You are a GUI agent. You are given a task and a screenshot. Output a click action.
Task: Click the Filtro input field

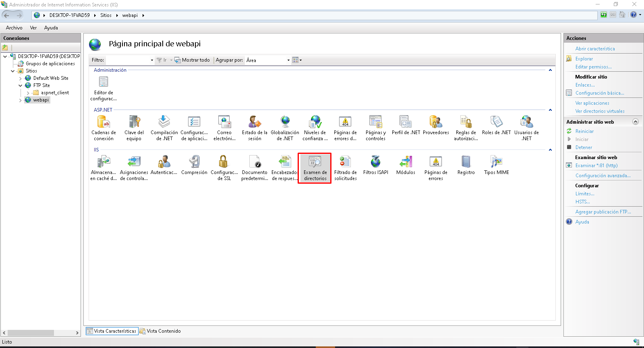click(127, 60)
